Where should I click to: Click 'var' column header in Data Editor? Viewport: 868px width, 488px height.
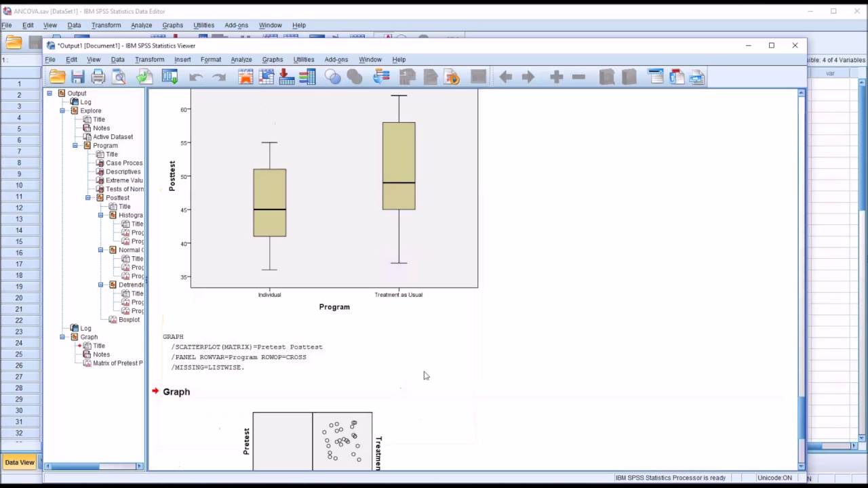pos(830,73)
